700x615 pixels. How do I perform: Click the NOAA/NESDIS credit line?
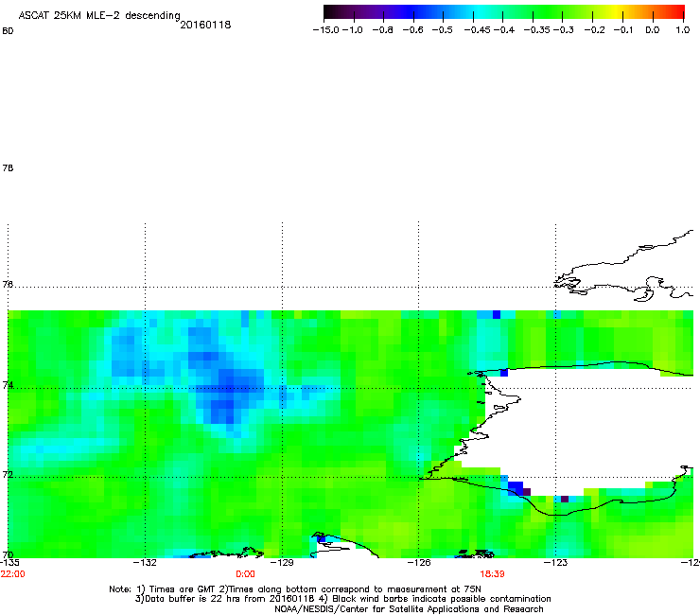(x=409, y=609)
